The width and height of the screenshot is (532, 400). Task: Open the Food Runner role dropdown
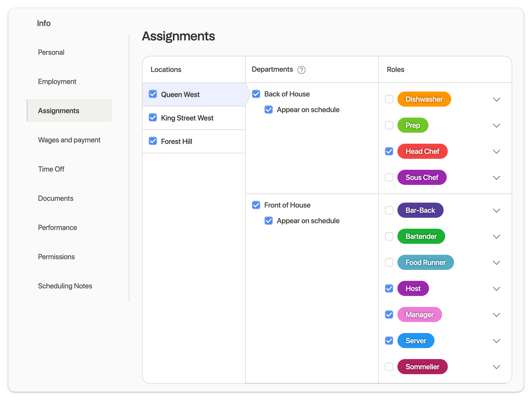pyautogui.click(x=497, y=263)
